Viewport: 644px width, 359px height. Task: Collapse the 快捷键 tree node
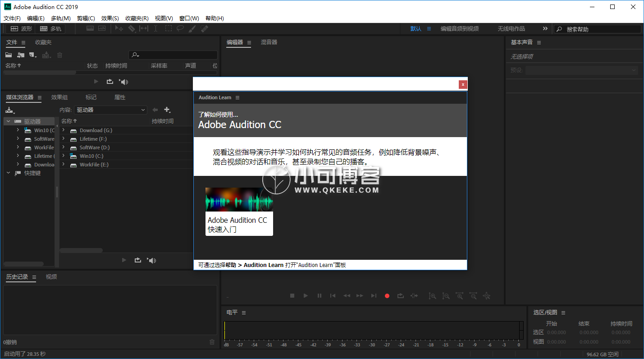pyautogui.click(x=8, y=173)
